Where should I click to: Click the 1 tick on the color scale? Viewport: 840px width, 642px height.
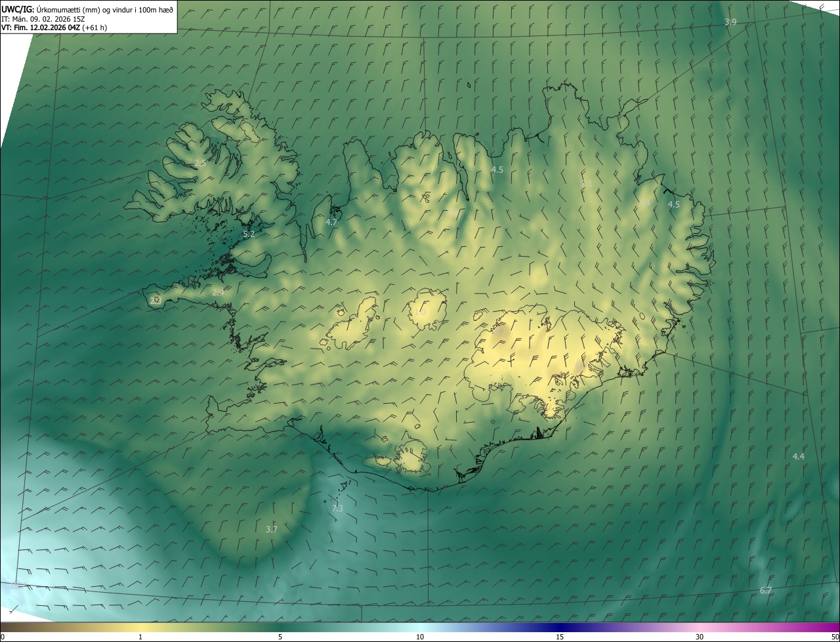(140, 637)
